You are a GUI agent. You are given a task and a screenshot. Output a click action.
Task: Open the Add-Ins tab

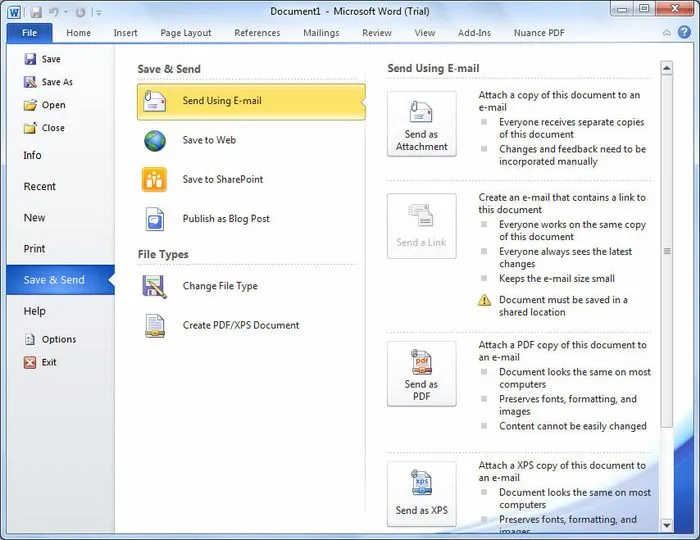[x=474, y=33]
